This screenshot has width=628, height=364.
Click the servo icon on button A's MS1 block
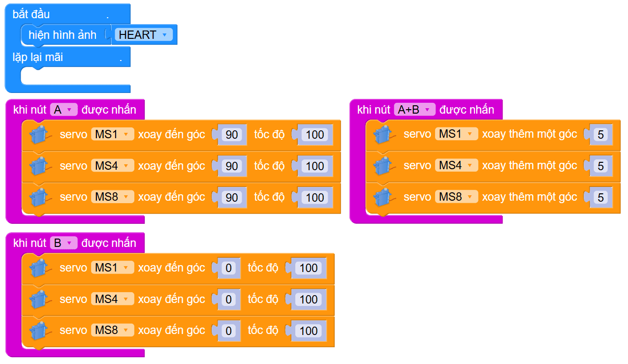40,135
